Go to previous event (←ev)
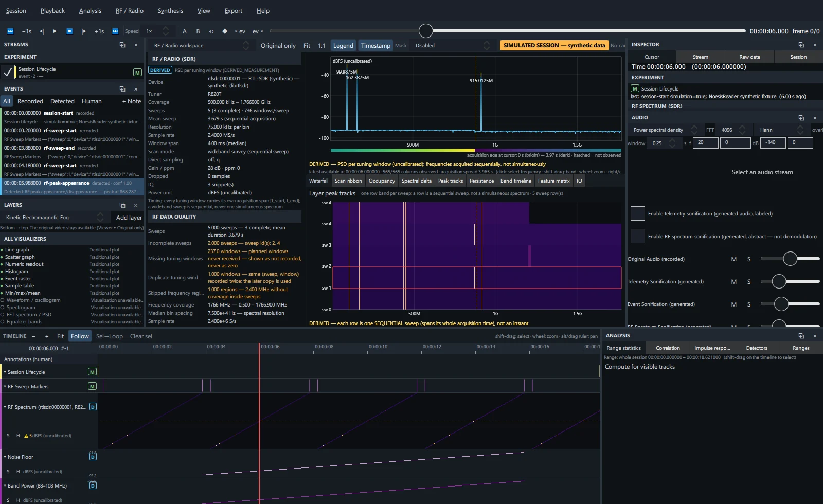Image resolution: width=823 pixels, height=504 pixels. (x=240, y=31)
